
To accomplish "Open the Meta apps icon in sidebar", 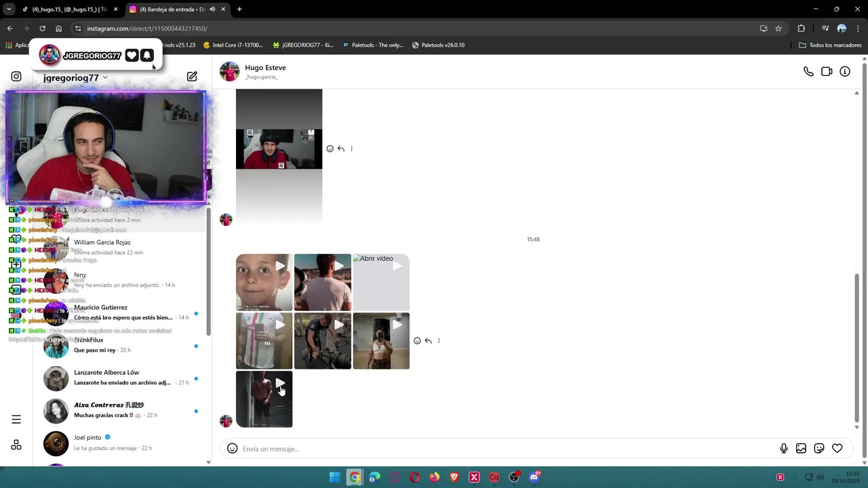I will (16, 445).
